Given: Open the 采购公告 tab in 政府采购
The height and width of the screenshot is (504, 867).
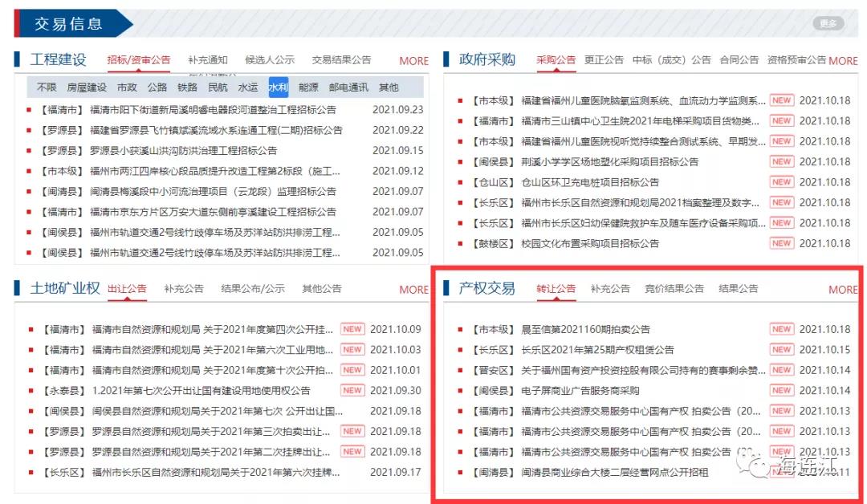Looking at the screenshot, I should click(x=556, y=59).
